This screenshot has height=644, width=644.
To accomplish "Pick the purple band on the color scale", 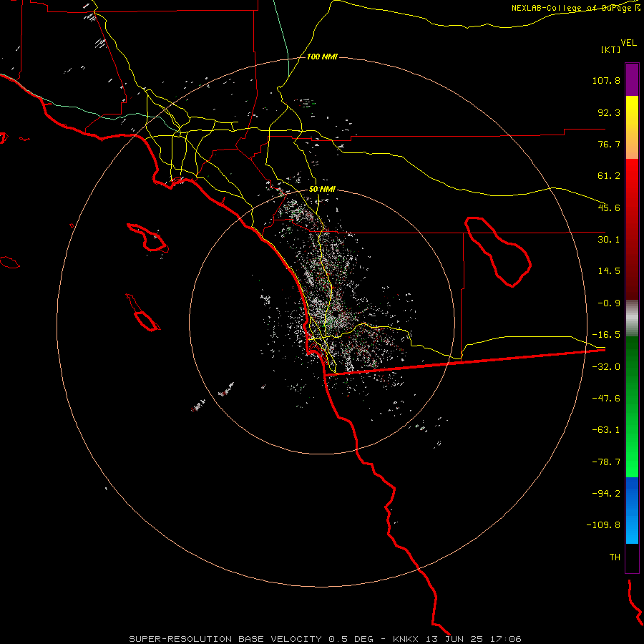I will (632, 79).
